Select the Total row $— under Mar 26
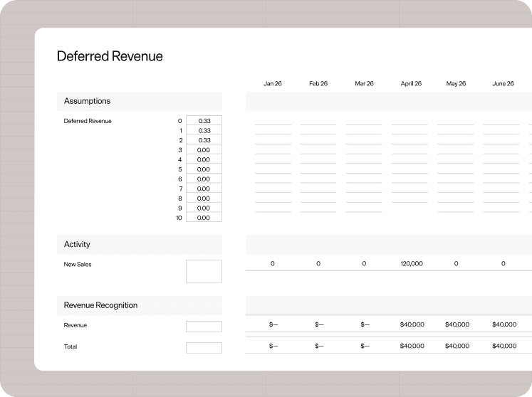Image resolution: width=532 pixels, height=397 pixels. tap(365, 346)
